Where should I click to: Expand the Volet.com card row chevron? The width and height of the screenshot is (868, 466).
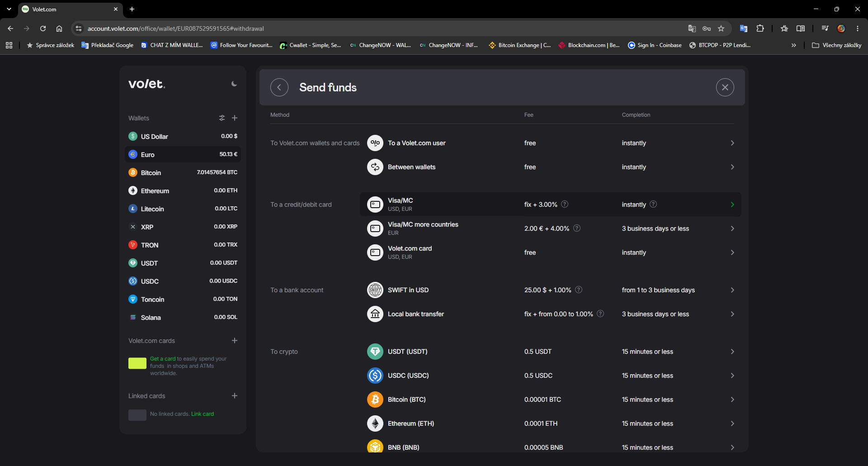click(732, 252)
